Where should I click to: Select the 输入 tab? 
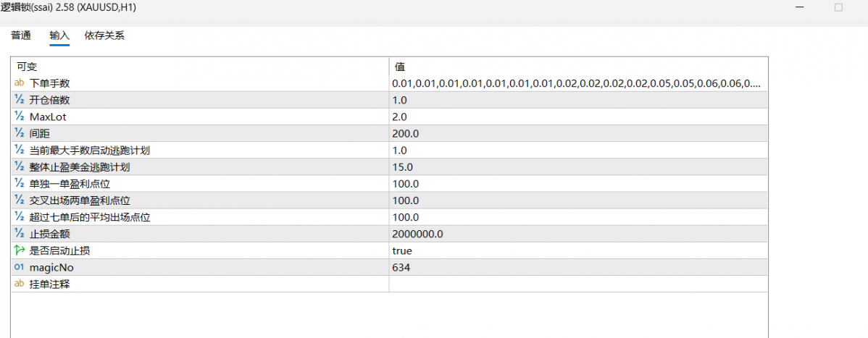point(59,36)
